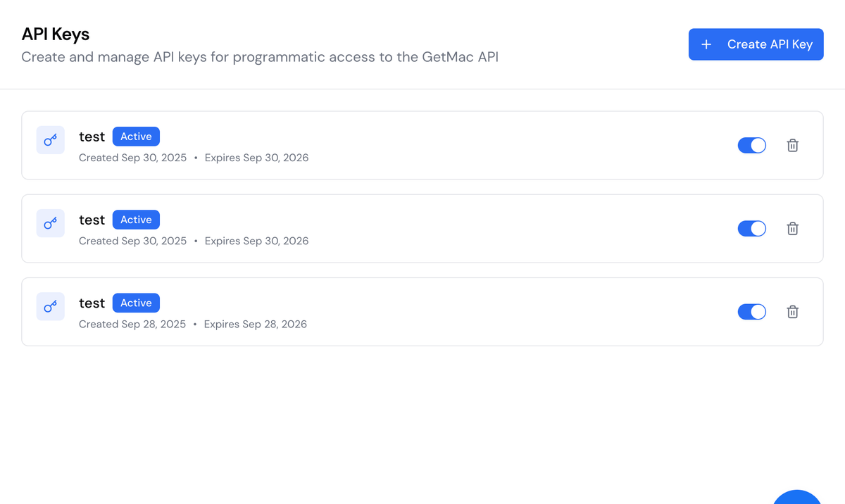Click the key icon on the second API key card
The height and width of the screenshot is (504, 845).
[x=50, y=223]
